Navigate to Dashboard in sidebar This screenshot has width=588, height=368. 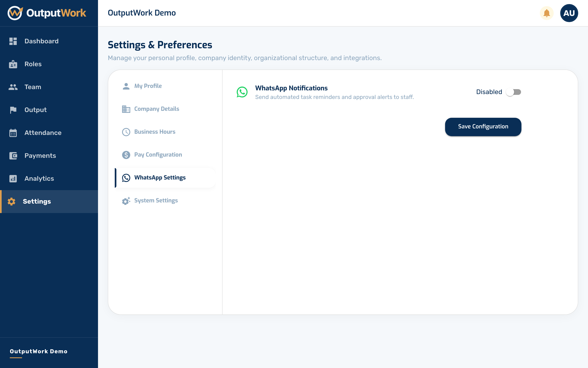point(49,41)
